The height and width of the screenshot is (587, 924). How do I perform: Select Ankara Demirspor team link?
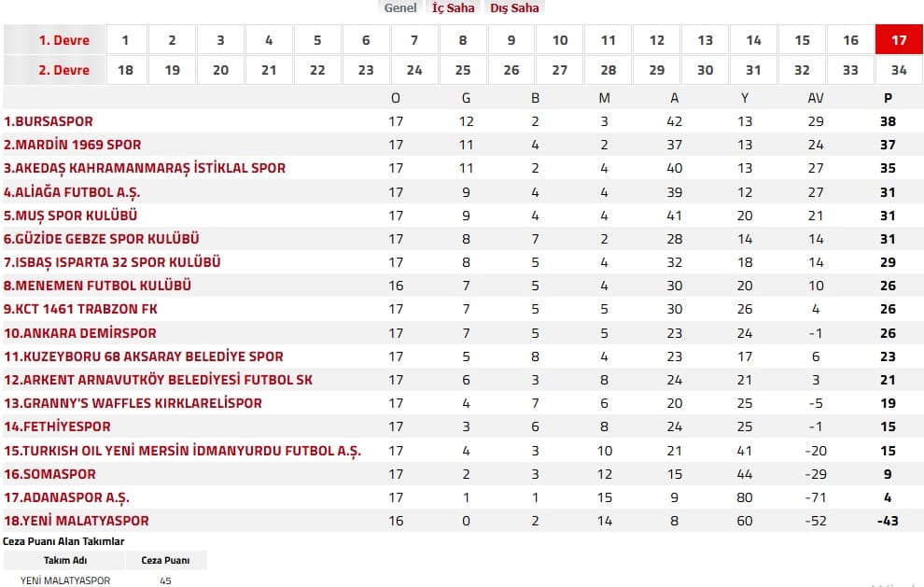tap(80, 333)
